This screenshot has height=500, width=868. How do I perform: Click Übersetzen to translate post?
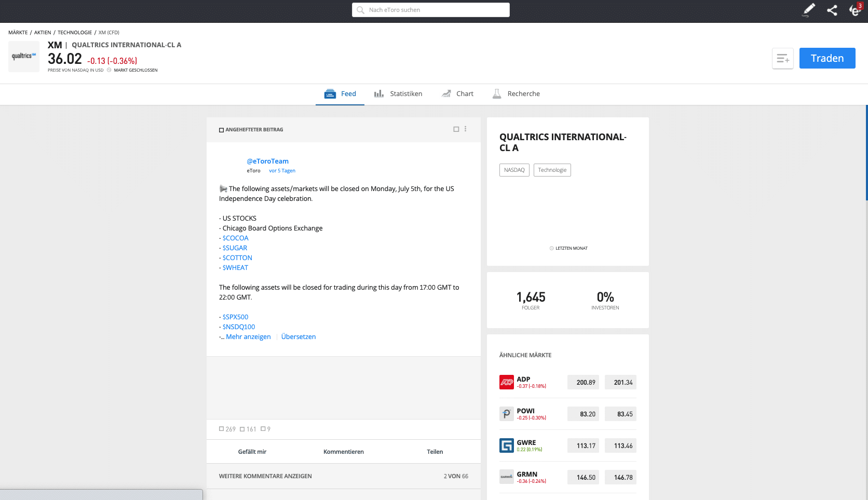pos(299,337)
